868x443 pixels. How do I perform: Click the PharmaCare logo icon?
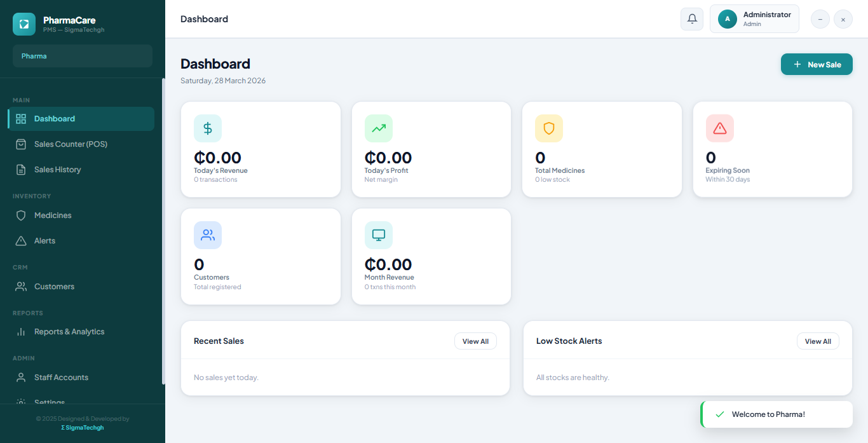tap(24, 24)
